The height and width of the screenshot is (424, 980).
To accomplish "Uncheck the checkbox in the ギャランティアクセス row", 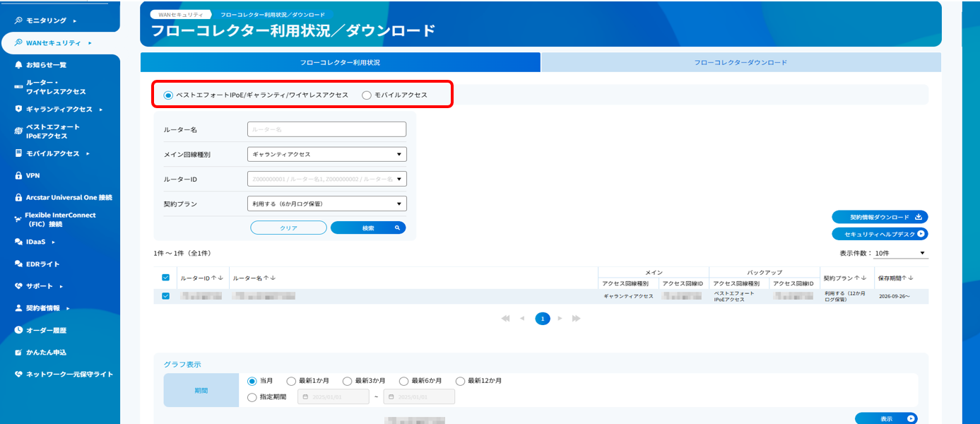I will [x=165, y=296].
